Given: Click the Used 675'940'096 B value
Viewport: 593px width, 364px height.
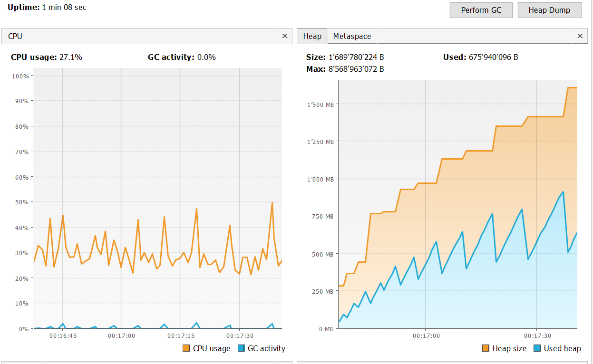Looking at the screenshot, I should click(493, 57).
